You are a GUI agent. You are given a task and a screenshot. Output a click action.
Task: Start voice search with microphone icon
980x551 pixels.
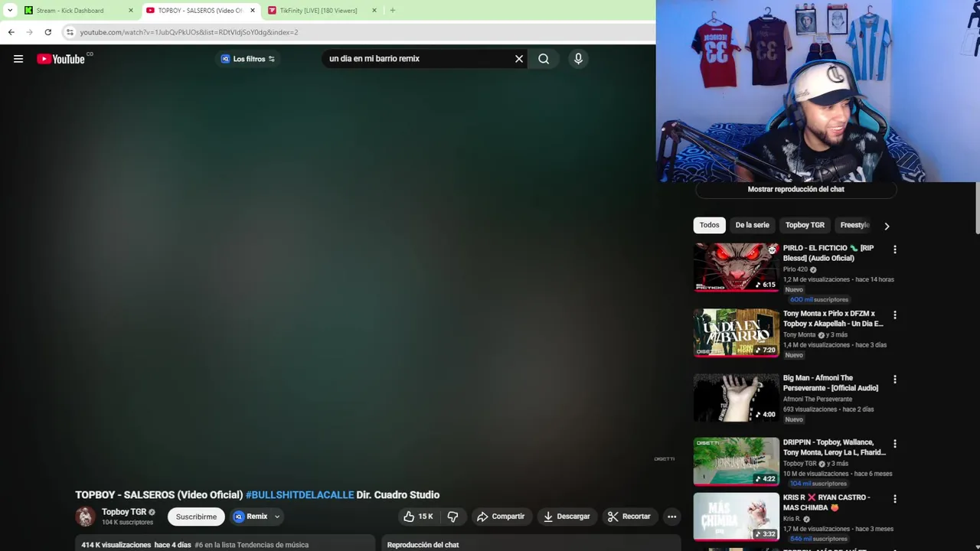[x=578, y=59]
